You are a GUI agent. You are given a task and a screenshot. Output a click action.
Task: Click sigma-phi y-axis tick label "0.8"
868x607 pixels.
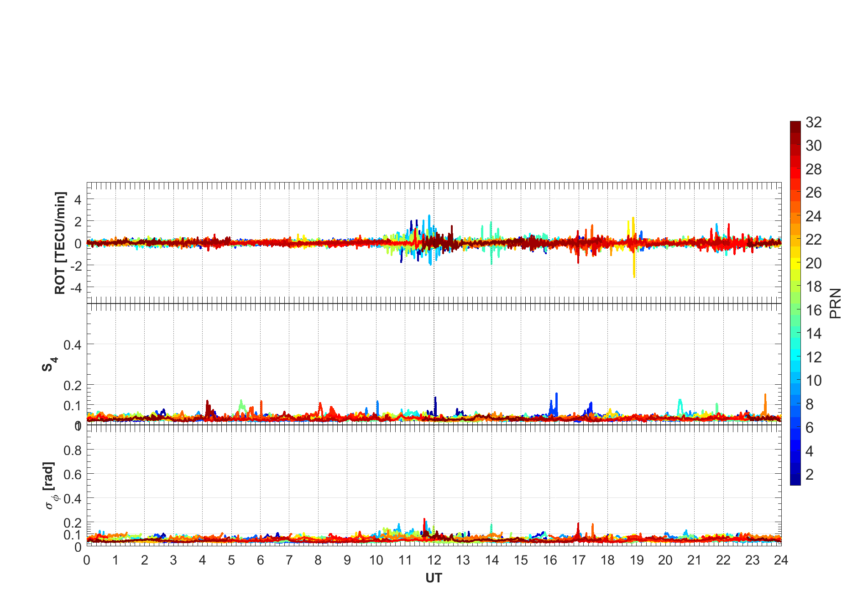coord(73,451)
